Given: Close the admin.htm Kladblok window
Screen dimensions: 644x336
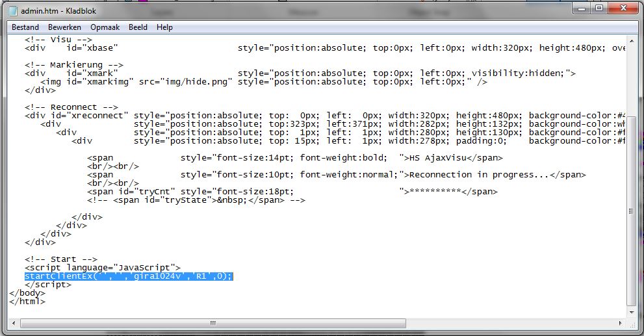Looking at the screenshot, I should point(623,8).
